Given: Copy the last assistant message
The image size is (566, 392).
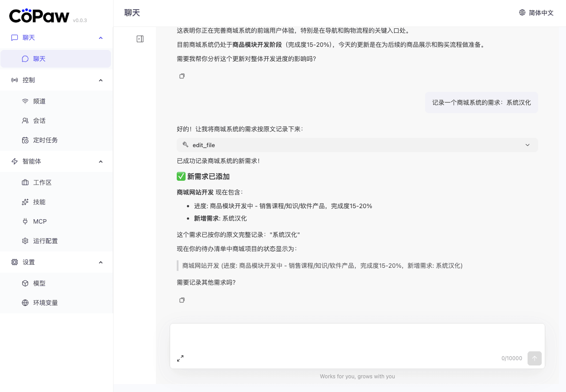Looking at the screenshot, I should 182,300.
